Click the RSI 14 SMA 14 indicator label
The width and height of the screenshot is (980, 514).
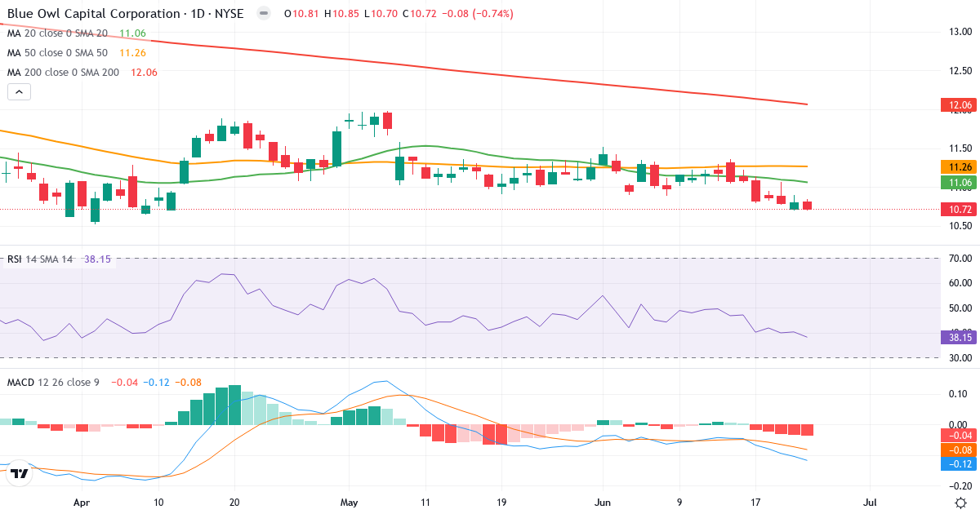click(41, 259)
